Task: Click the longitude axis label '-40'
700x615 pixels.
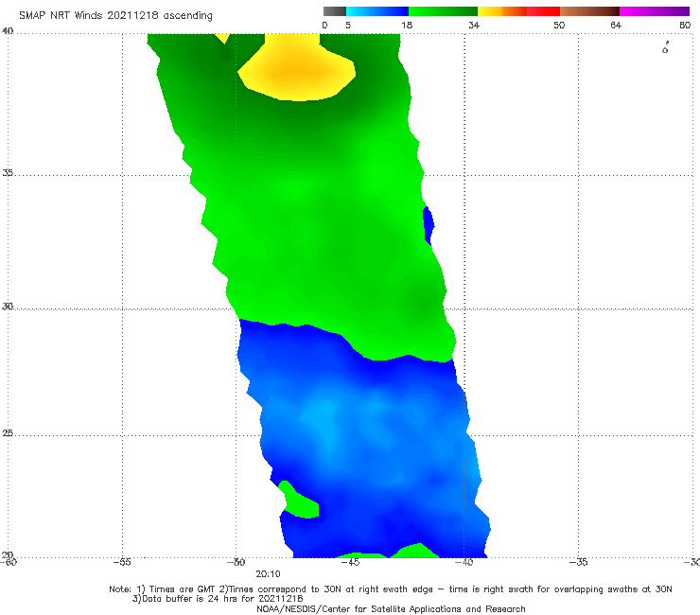Action: [x=464, y=562]
